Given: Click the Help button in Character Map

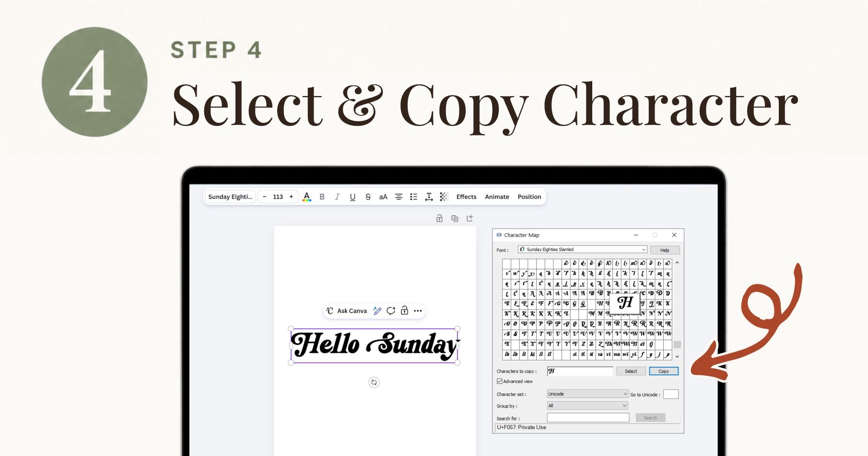Looking at the screenshot, I should point(665,250).
